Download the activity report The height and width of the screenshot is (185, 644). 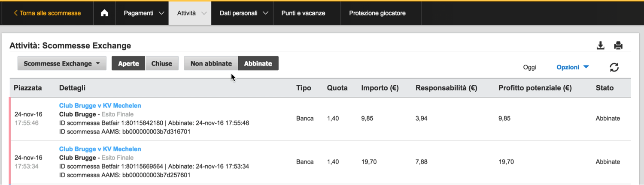point(601,46)
